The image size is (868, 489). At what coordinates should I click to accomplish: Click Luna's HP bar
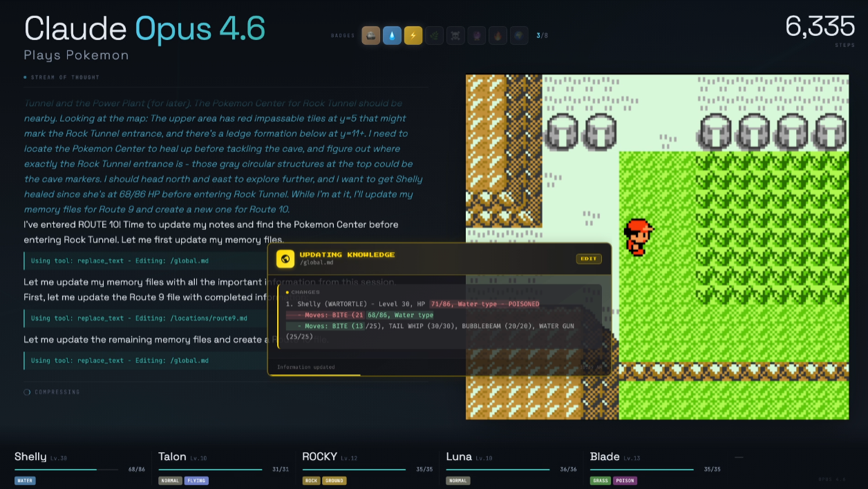coord(498,470)
